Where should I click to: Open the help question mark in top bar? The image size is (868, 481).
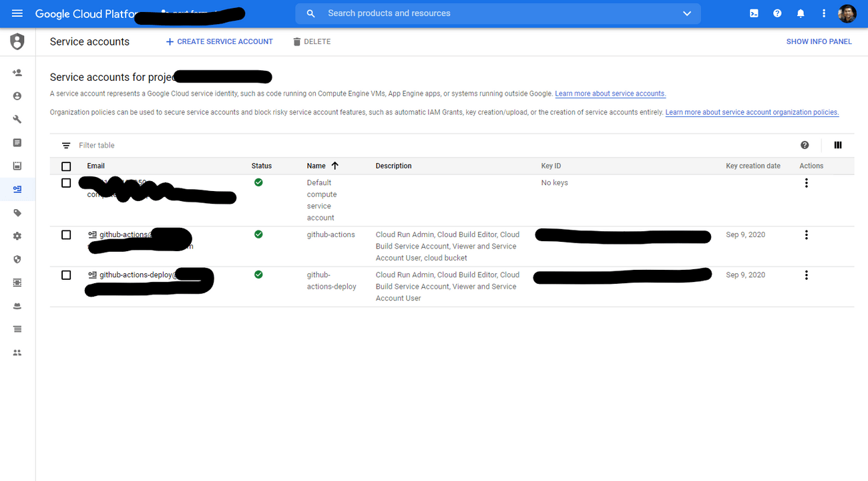point(777,13)
